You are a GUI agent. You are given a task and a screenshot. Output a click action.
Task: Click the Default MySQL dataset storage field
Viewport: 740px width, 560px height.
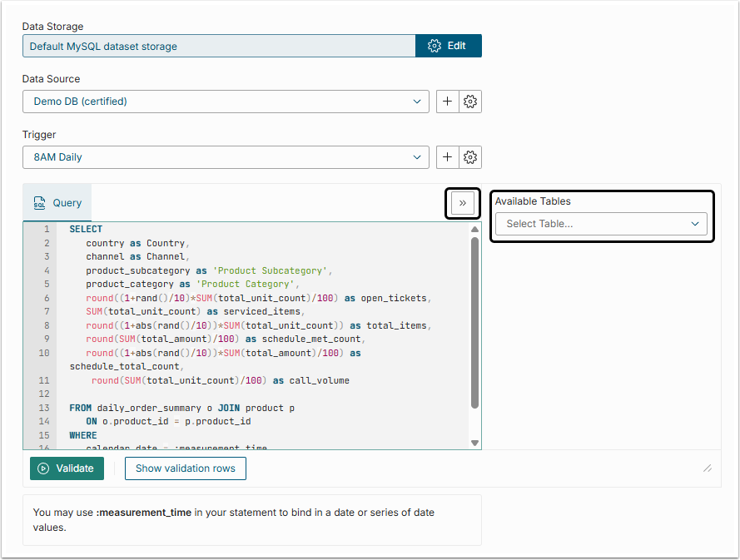click(219, 46)
